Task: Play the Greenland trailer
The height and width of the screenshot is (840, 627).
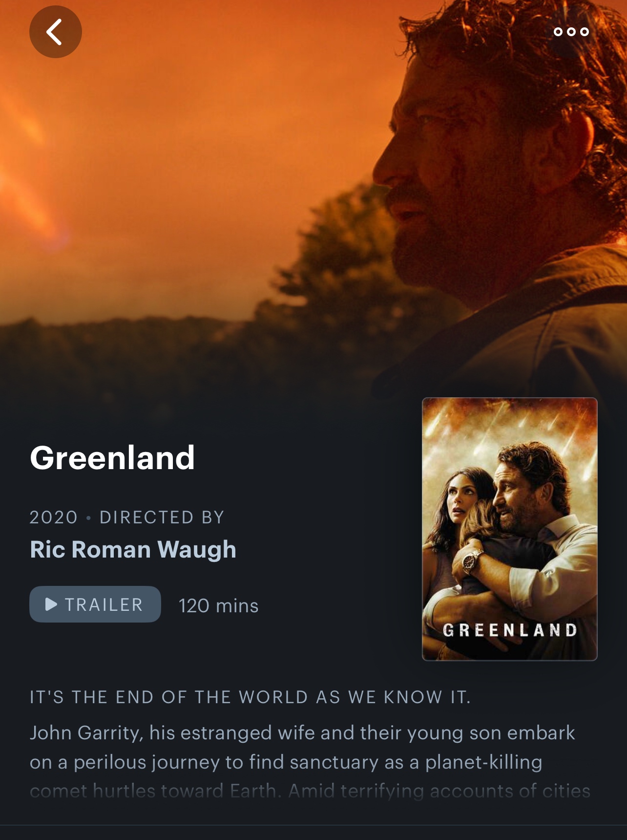Action: point(95,604)
